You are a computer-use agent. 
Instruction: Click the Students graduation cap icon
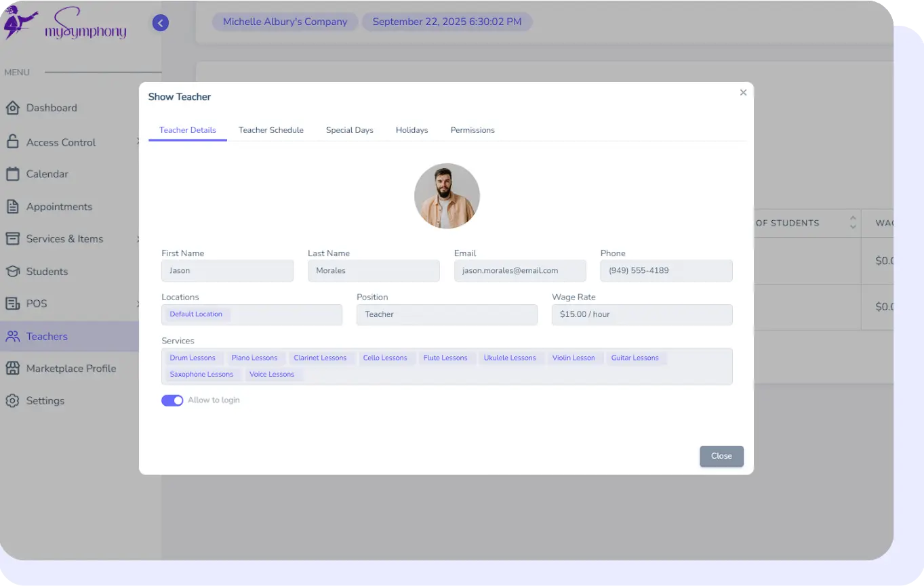[x=12, y=272]
